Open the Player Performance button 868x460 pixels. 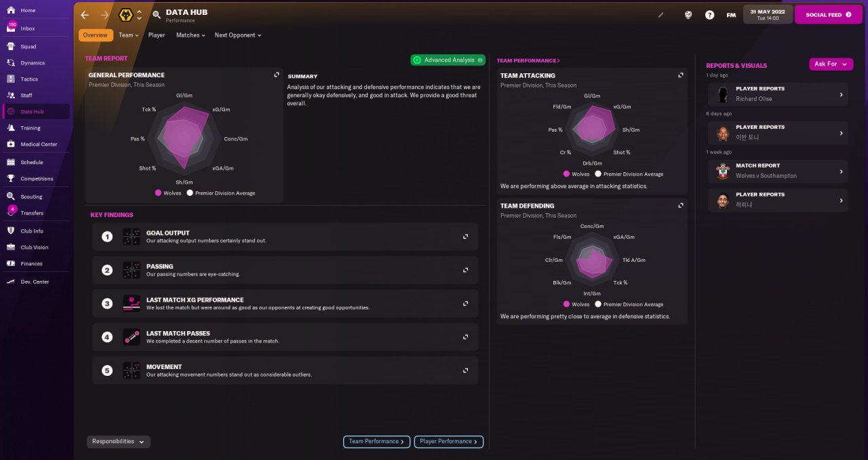[448, 442]
